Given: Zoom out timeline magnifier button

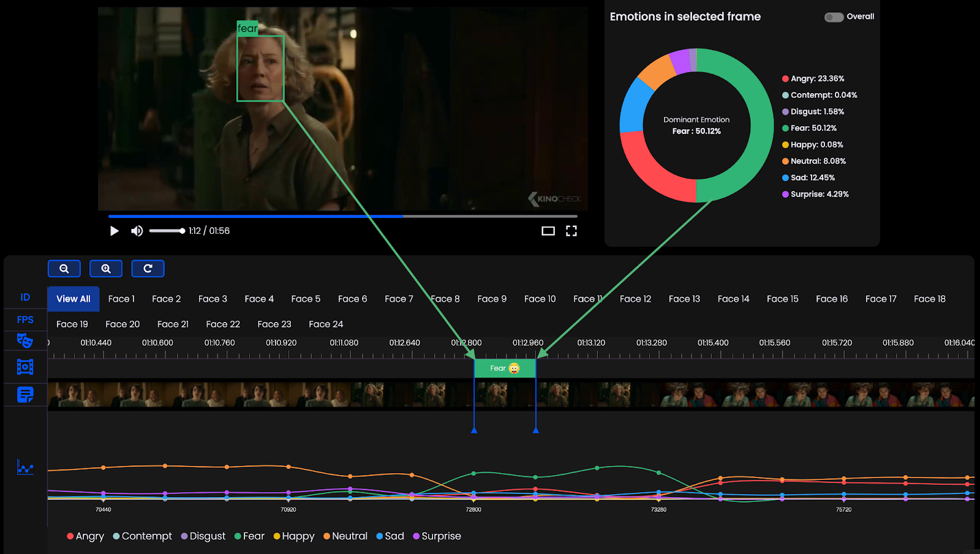Looking at the screenshot, I should tap(64, 269).
